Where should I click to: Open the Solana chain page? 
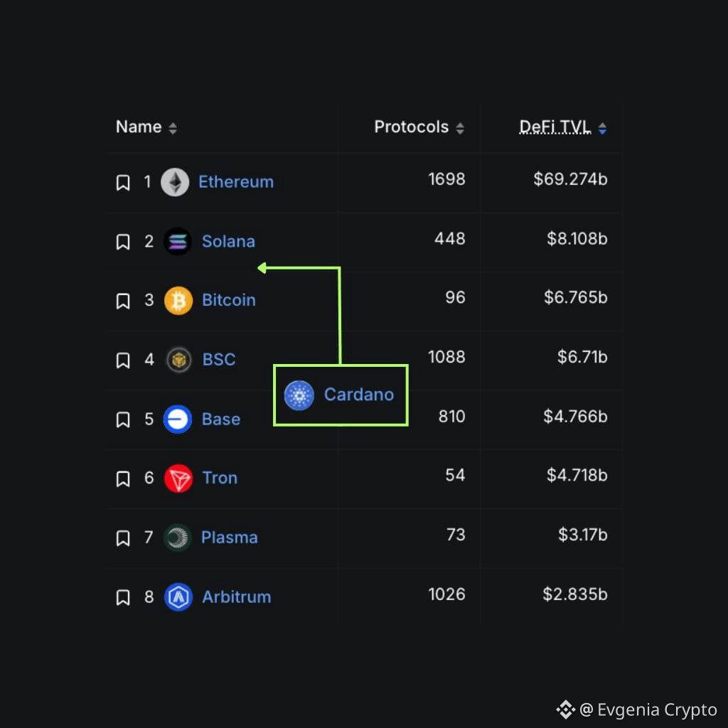(228, 241)
